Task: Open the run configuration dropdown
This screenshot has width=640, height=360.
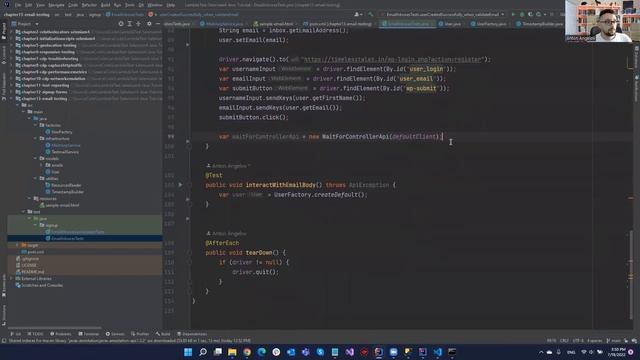Action: 442,14
